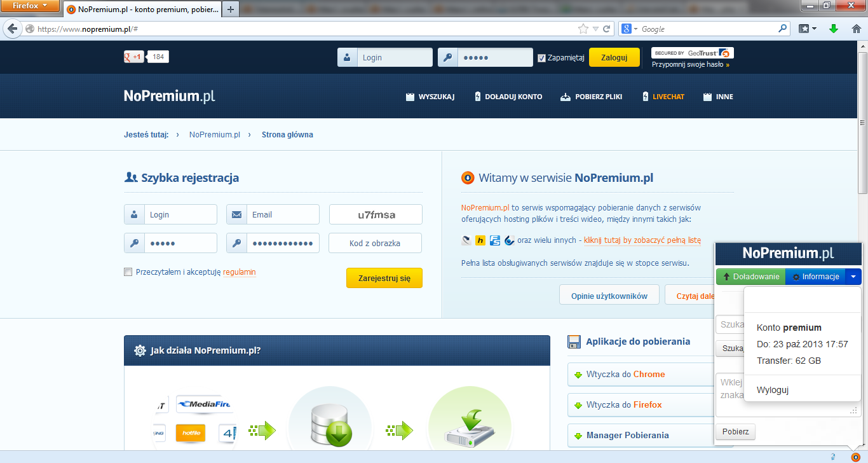Click the captcha image u7fmsa
Screen dimensions: 868x463
tap(376, 214)
